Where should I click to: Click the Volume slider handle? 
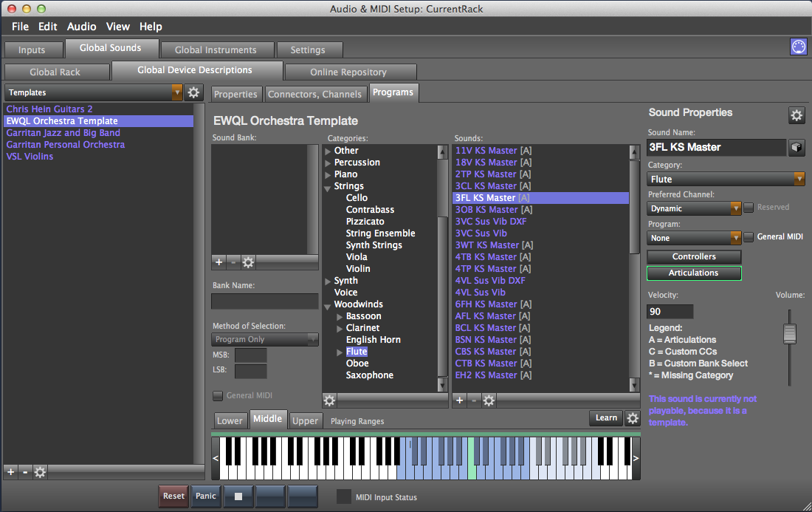pyautogui.click(x=790, y=333)
